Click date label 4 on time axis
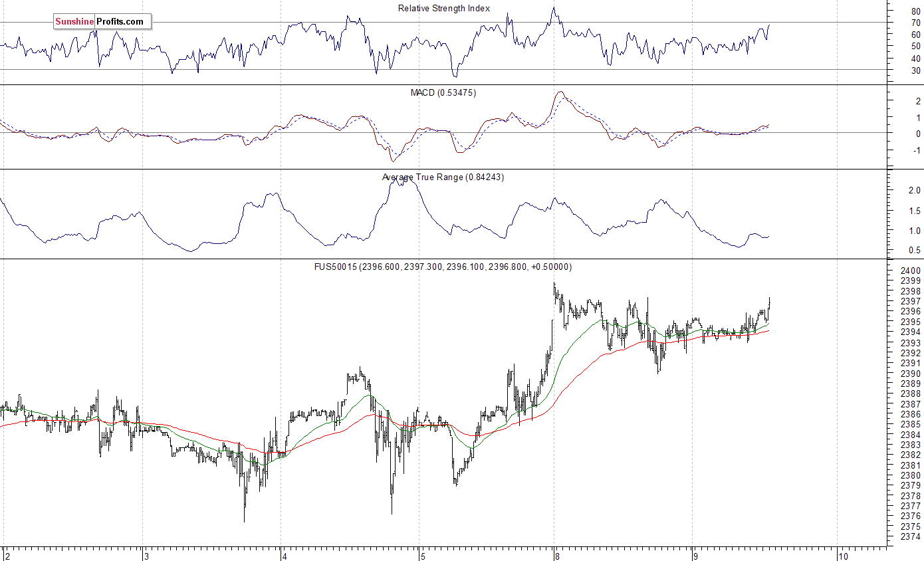Image resolution: width=924 pixels, height=561 pixels. click(284, 556)
